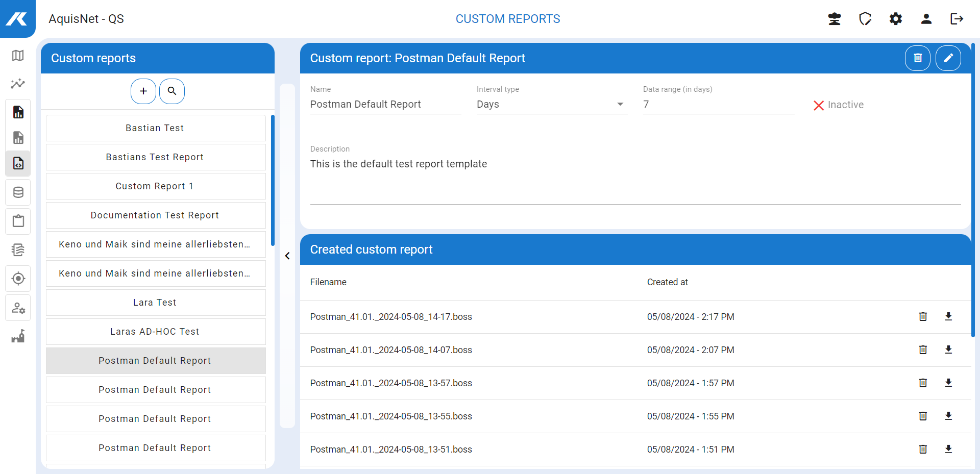Open the search custom reports magnifier

click(172, 91)
